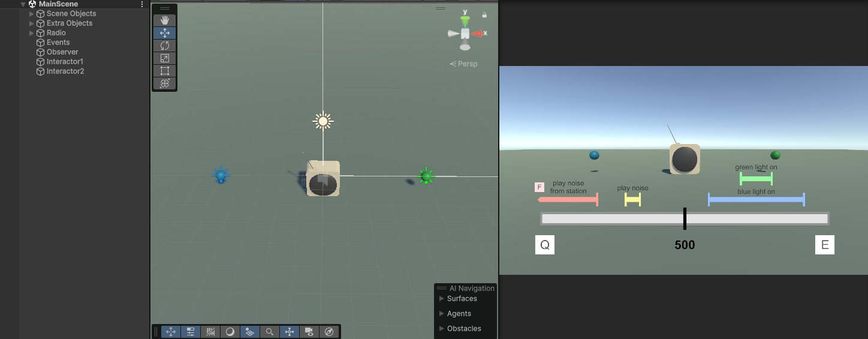
Task: Click the F key badge in Game view
Action: point(539,187)
